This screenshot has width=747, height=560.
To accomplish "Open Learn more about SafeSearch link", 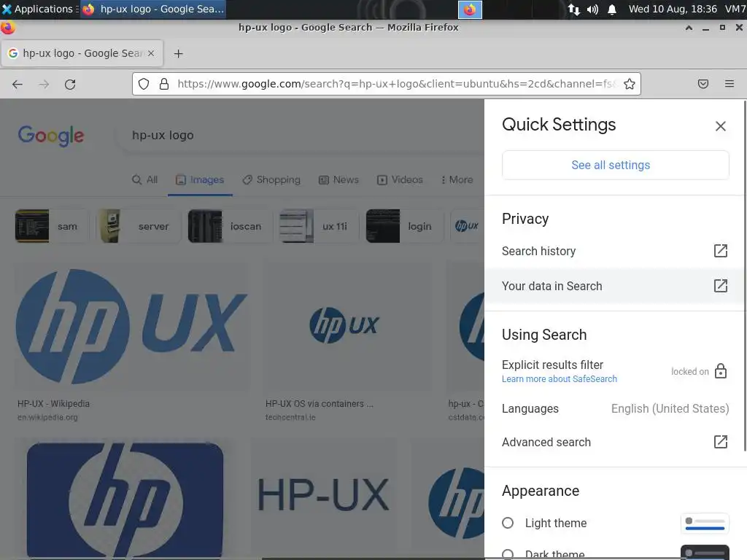I will coord(560,379).
